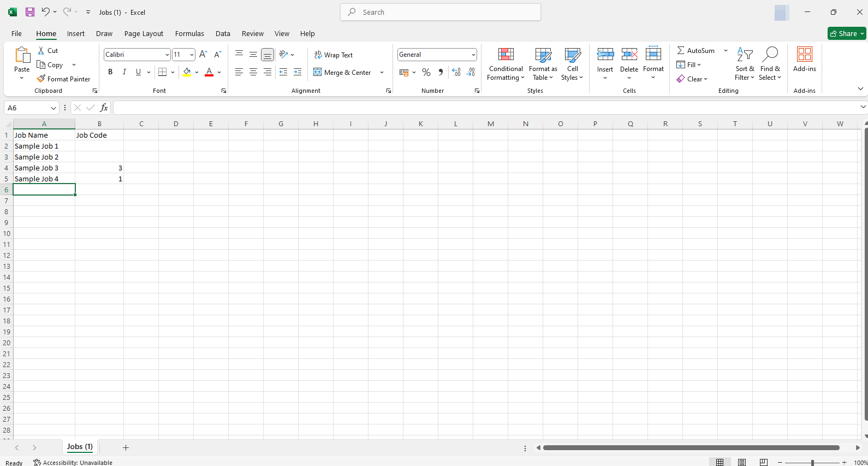Open the Formulas ribbon tab

pos(189,34)
